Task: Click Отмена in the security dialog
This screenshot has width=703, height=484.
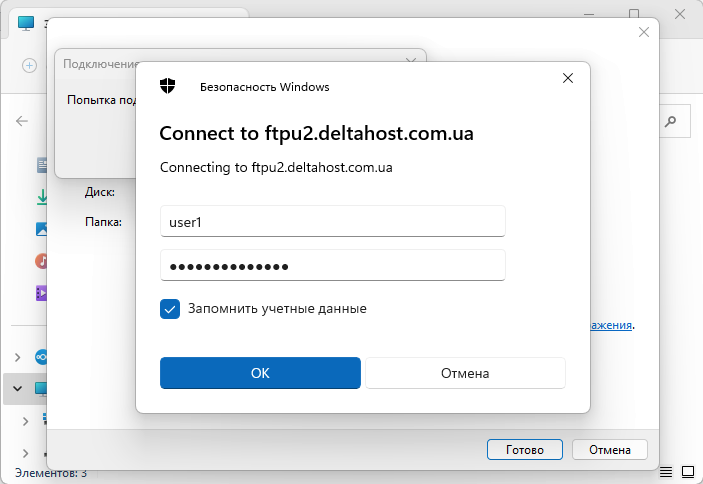Action: [465, 373]
